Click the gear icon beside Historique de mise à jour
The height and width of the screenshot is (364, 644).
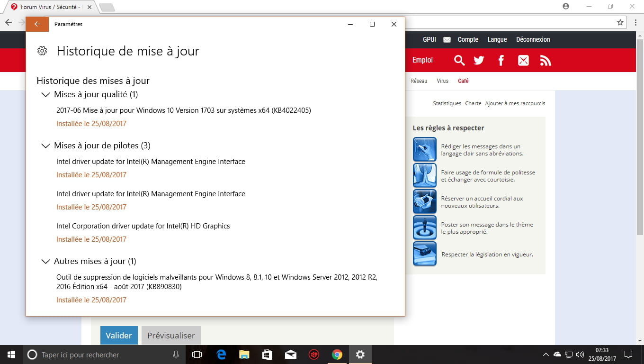42,51
